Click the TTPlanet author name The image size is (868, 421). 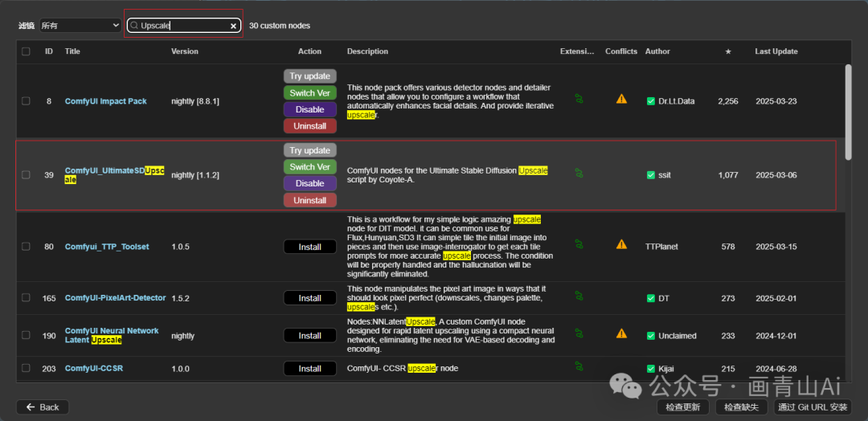(661, 247)
